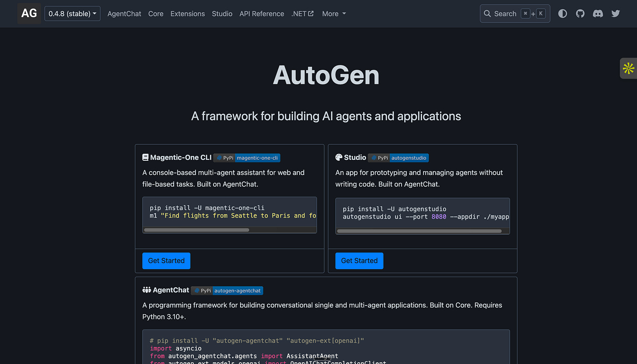Select Studio in the top navigation

point(222,14)
